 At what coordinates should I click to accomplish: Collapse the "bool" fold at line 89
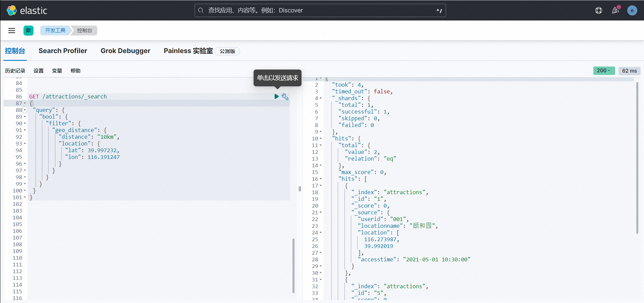[x=25, y=117]
